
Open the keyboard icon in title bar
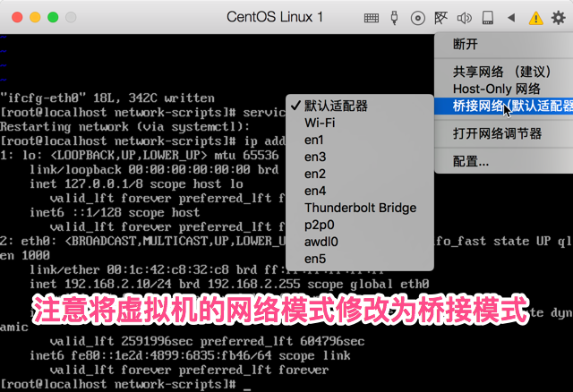372,18
